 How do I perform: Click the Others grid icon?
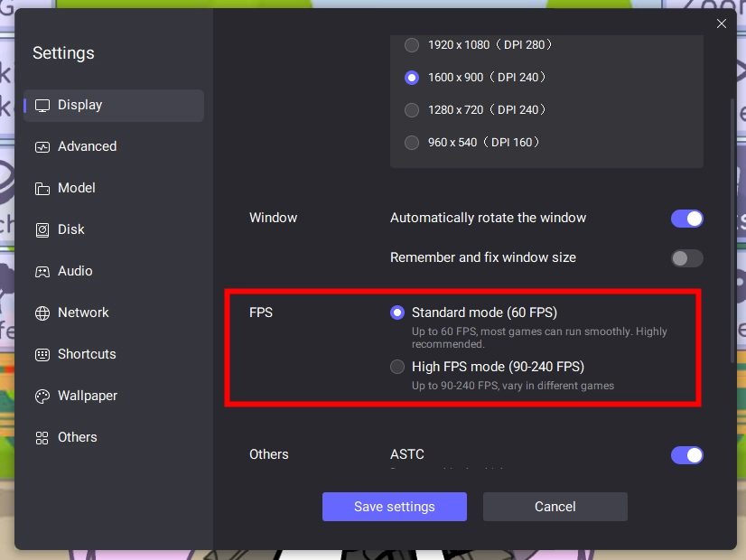pos(42,438)
